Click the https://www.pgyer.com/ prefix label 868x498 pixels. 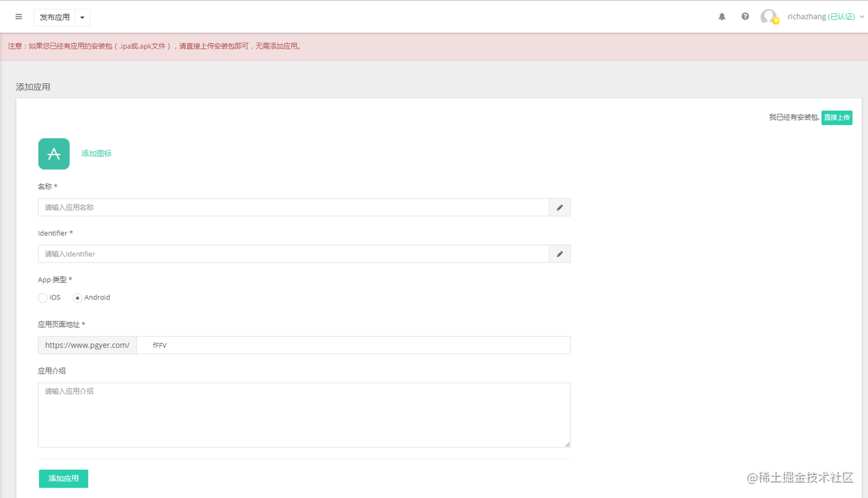click(87, 346)
